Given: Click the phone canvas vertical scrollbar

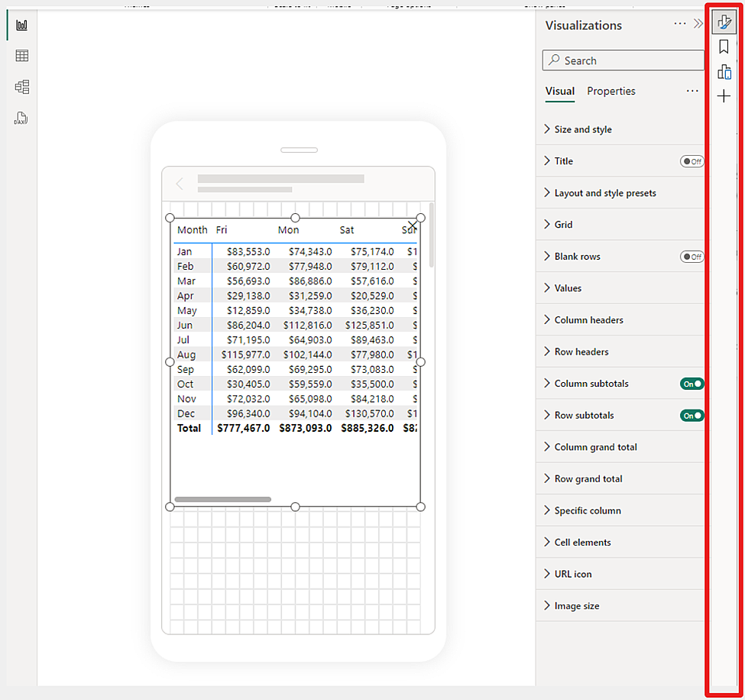Looking at the screenshot, I should click(x=432, y=235).
